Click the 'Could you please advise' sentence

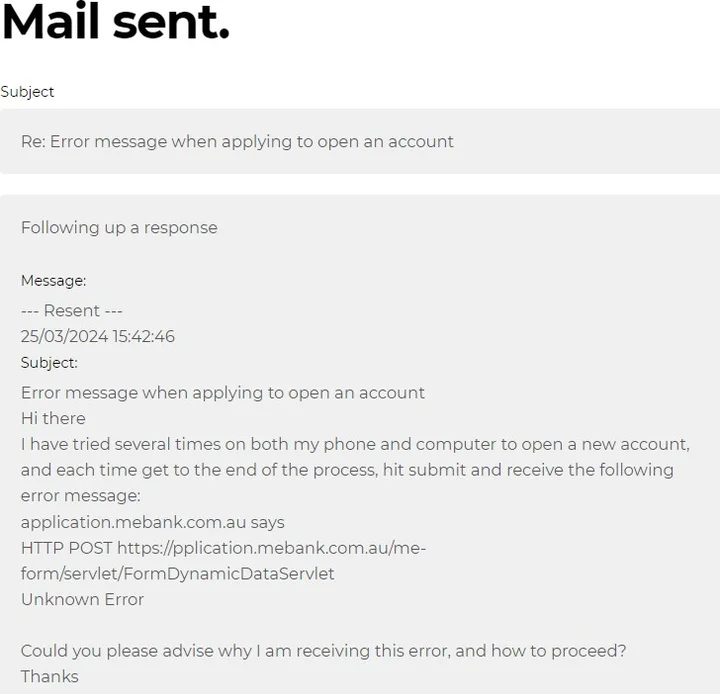323,651
